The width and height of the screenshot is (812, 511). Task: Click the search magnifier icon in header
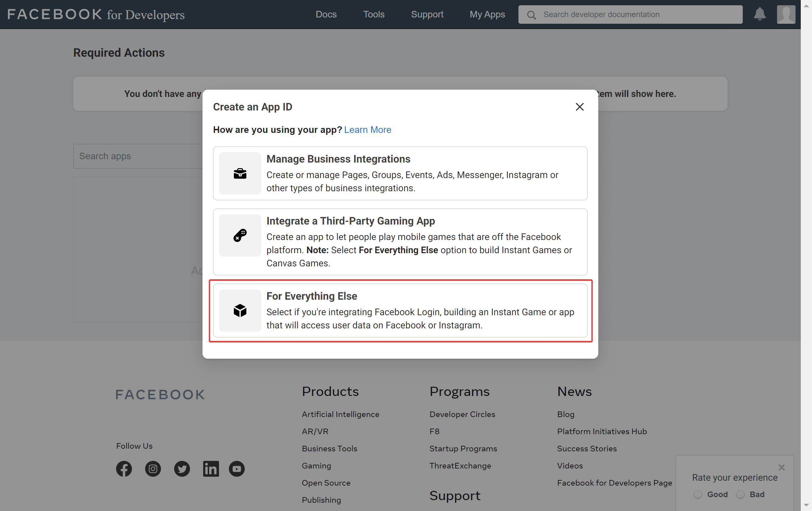click(531, 15)
